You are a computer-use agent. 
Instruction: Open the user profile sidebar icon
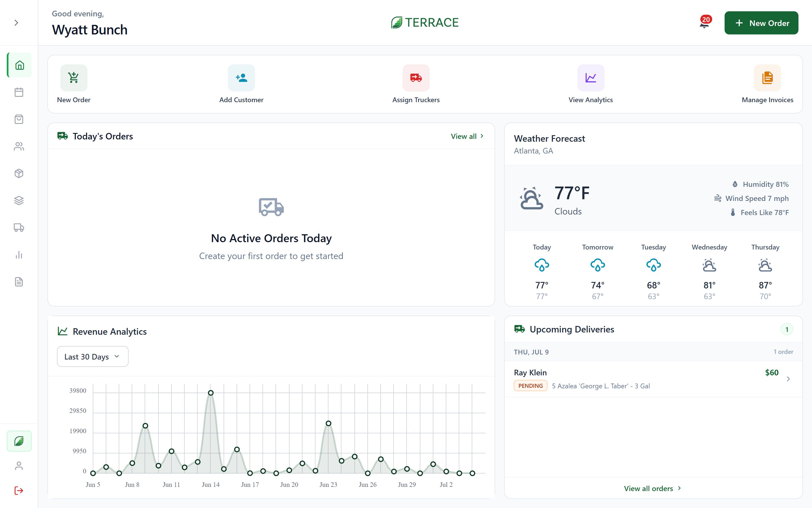(19, 466)
